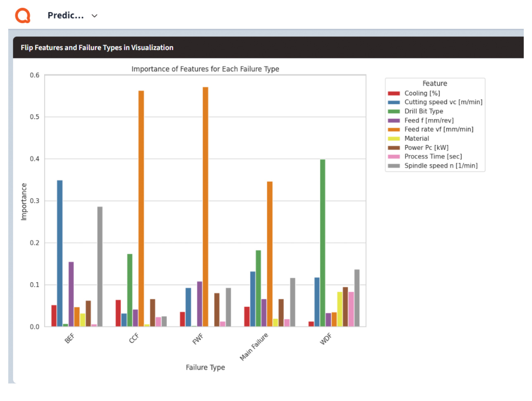
Task: Click the chart title Importance of Features
Action: pyautogui.click(x=205, y=69)
